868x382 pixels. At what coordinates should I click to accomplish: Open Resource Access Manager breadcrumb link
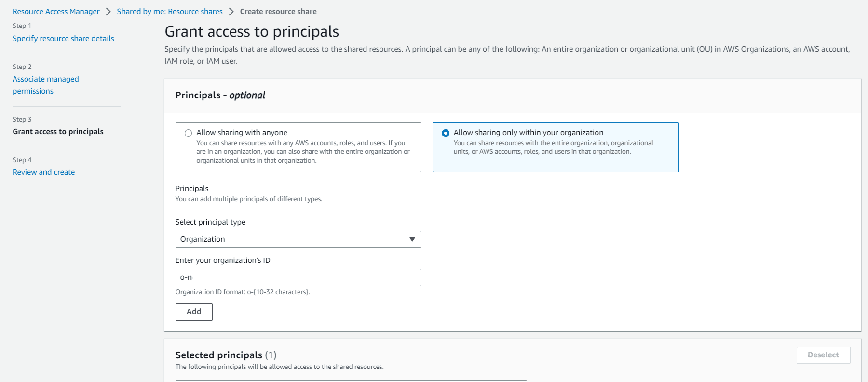(x=56, y=12)
